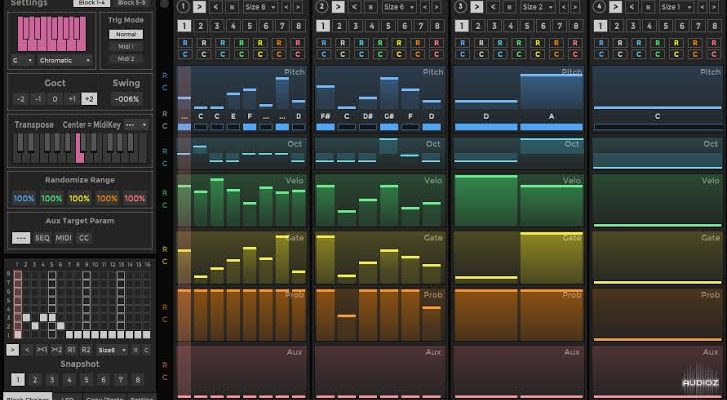
Task: Switch to the Block 1-4 tab
Action: pos(94,3)
